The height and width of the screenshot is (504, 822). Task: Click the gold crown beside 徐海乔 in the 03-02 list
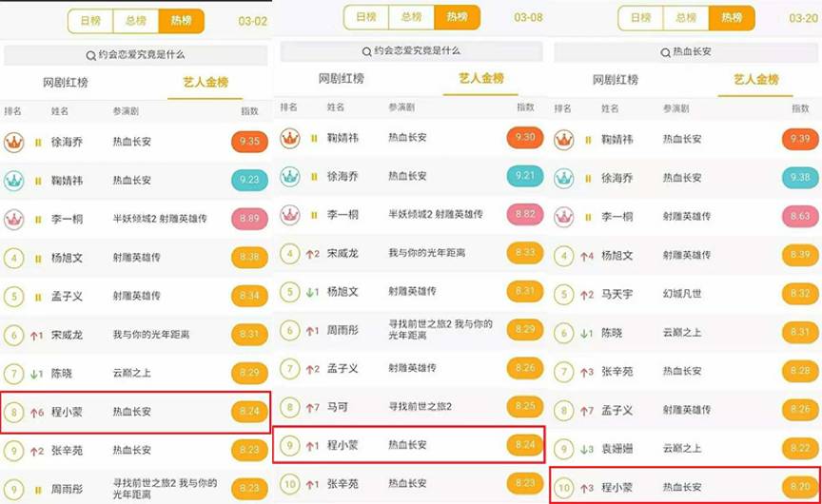[x=14, y=142]
